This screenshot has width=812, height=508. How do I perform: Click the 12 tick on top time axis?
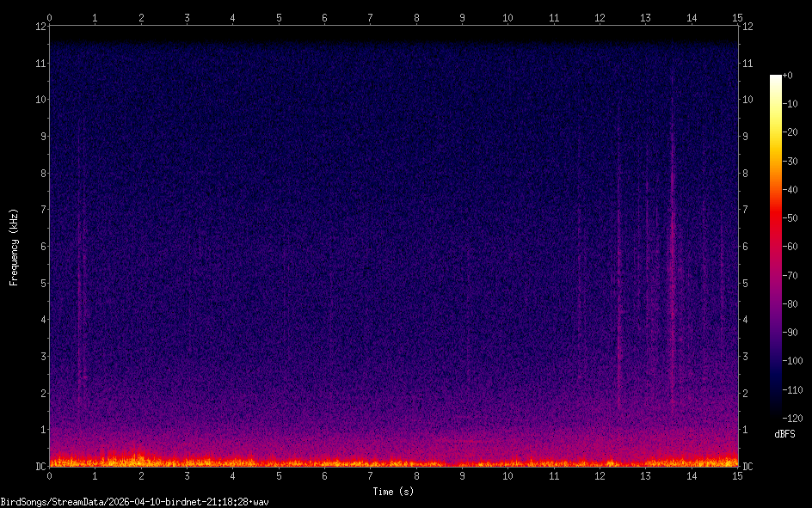(600, 17)
